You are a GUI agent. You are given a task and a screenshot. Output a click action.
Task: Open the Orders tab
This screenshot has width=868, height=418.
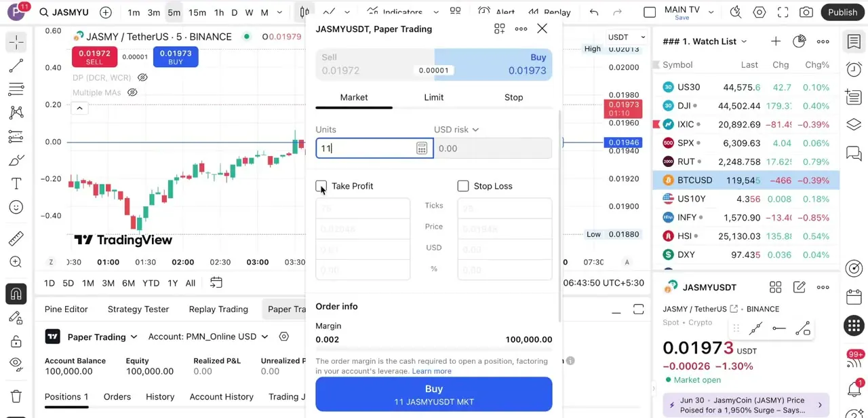pyautogui.click(x=117, y=396)
